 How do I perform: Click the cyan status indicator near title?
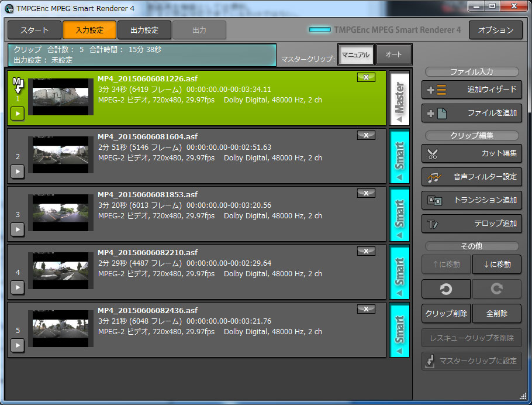(x=320, y=30)
